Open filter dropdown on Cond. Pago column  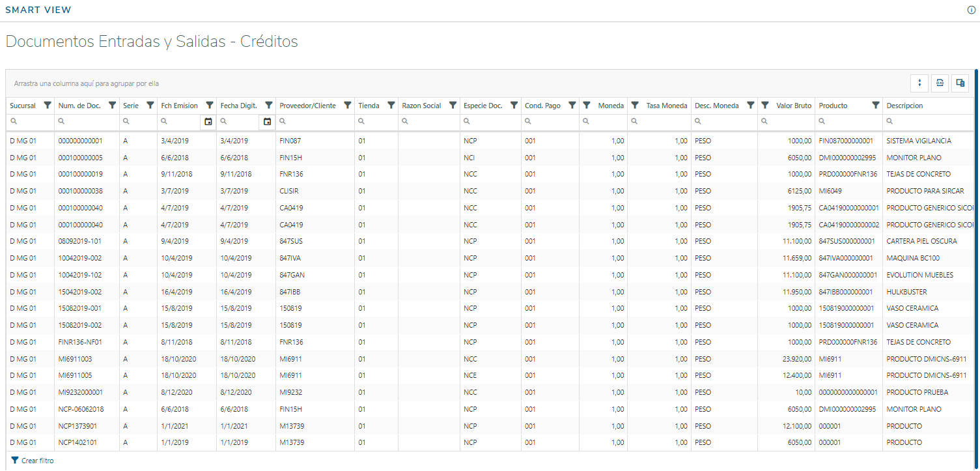pos(572,106)
